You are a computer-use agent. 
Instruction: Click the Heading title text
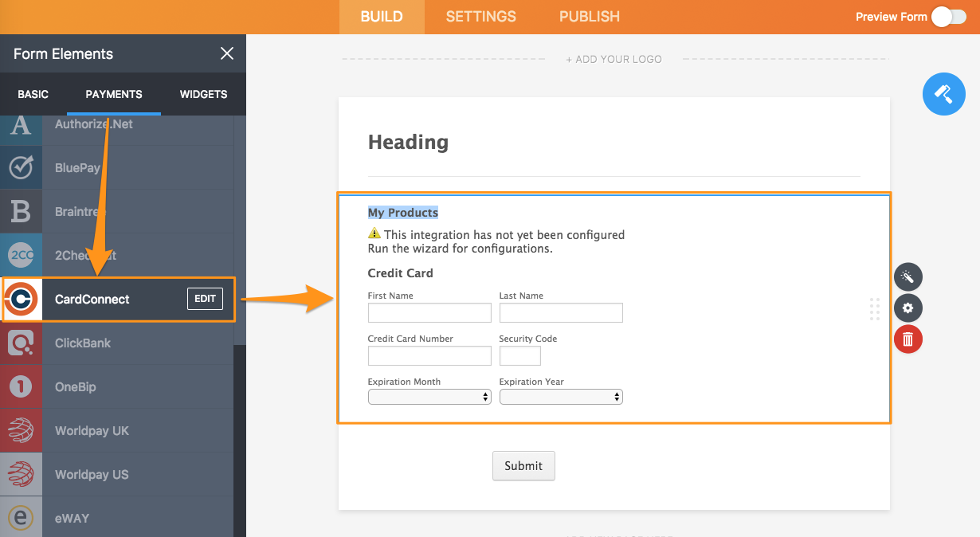408,142
